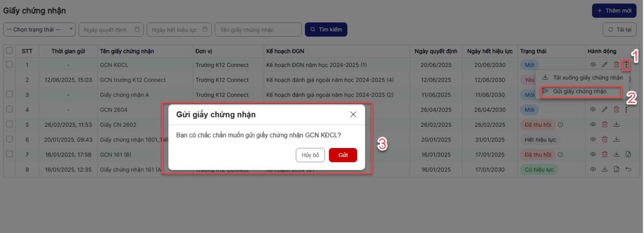Open the Chọn trạng thái dropdown
Image resolution: width=644 pixels, height=233 pixels.
click(x=39, y=30)
